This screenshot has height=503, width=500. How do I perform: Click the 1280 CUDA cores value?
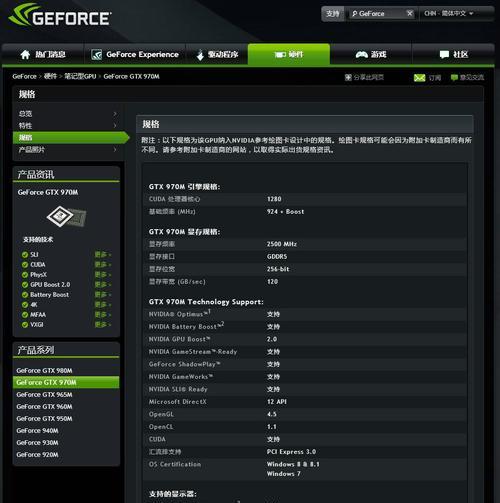[274, 199]
